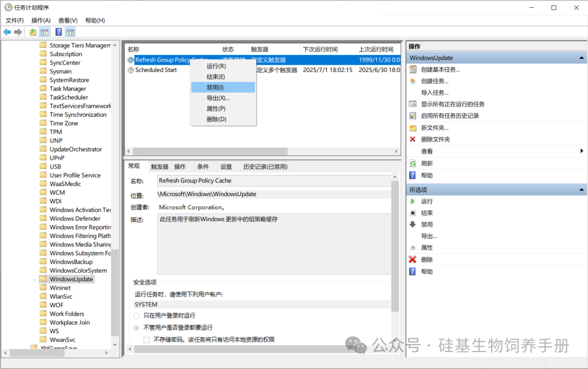Click 显示所有正在运行的任务 action
Viewport: 588px width, 369px height.
(x=452, y=104)
